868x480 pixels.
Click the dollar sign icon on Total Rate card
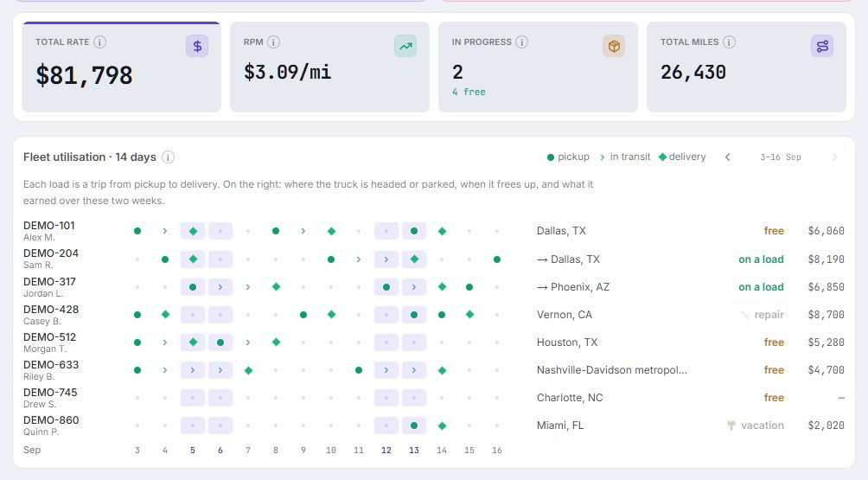coord(197,46)
